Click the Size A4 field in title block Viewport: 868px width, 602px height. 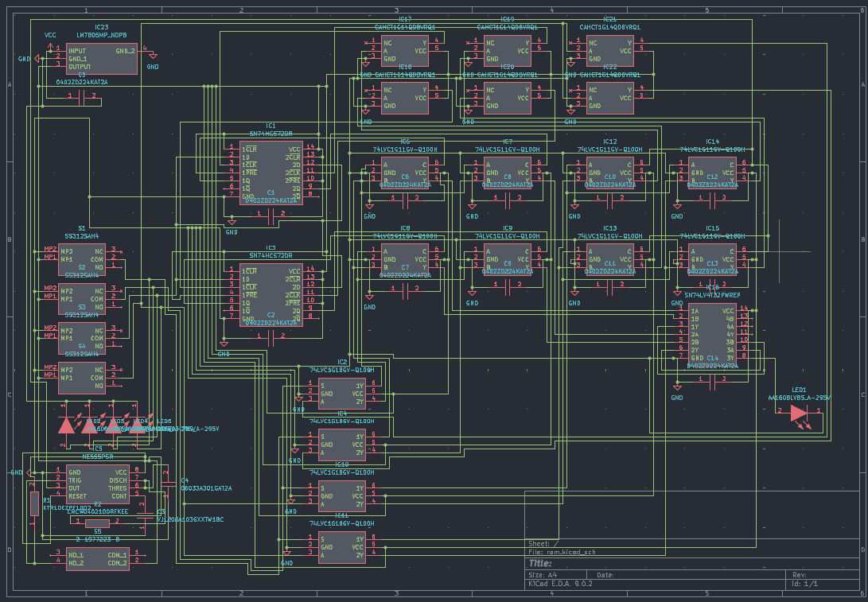(x=539, y=574)
